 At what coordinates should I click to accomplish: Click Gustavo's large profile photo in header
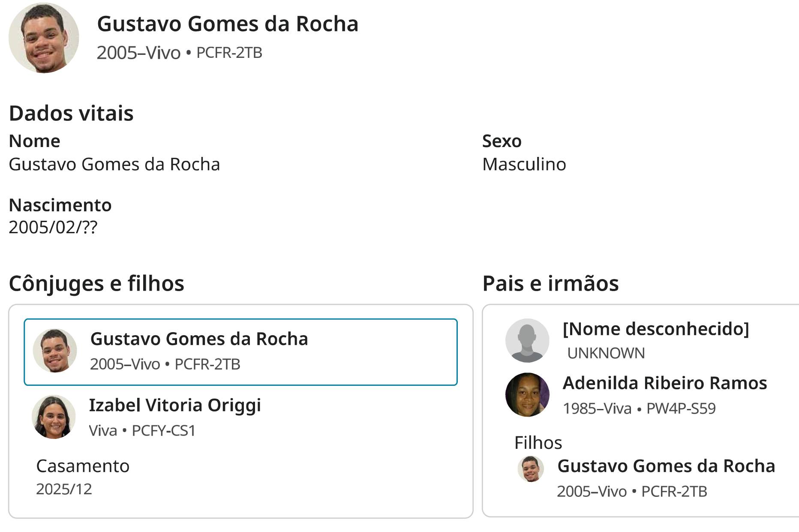click(44, 38)
